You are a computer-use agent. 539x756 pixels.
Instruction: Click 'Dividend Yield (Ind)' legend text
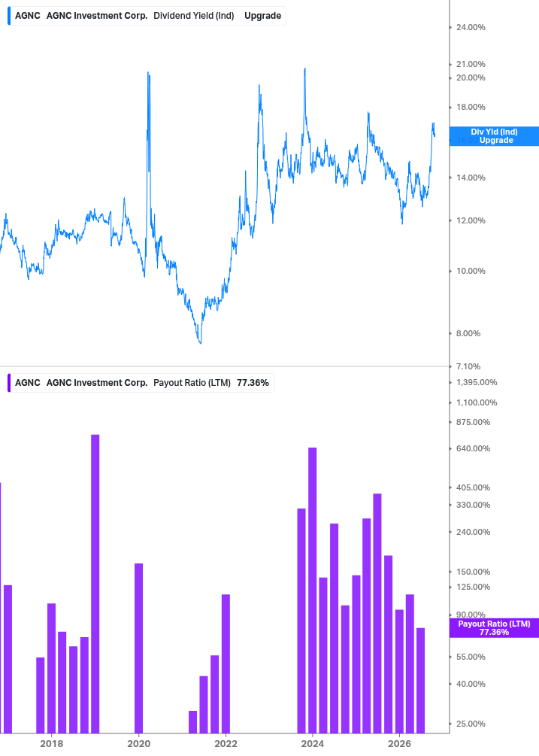pyautogui.click(x=194, y=16)
